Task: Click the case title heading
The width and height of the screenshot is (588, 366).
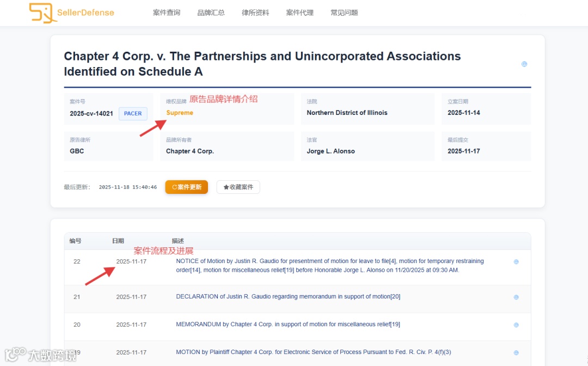Action: (x=262, y=64)
